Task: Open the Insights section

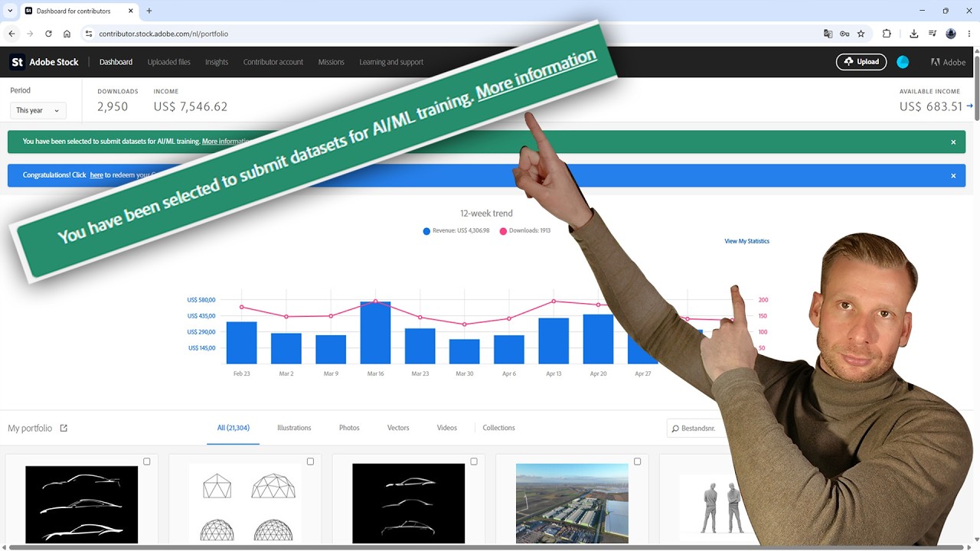Action: [217, 62]
